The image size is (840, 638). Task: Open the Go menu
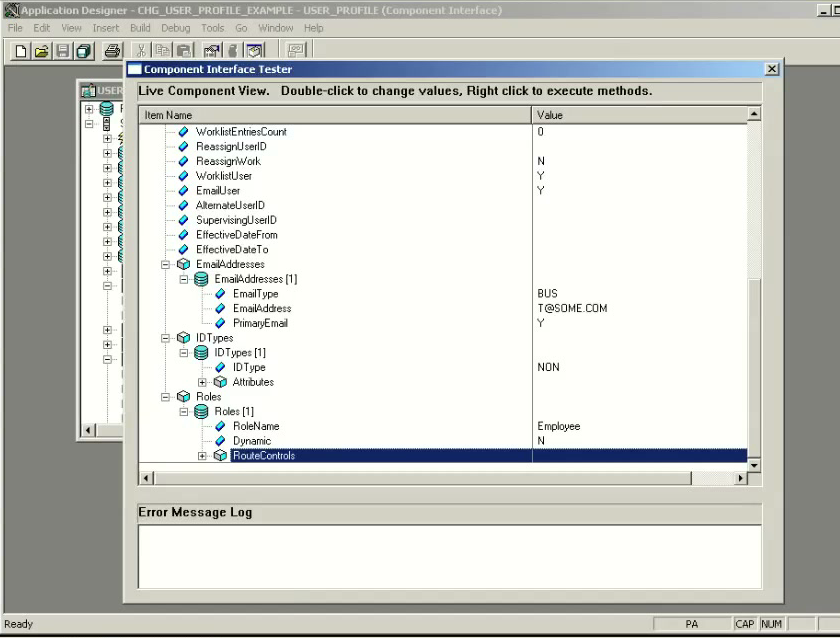point(241,28)
